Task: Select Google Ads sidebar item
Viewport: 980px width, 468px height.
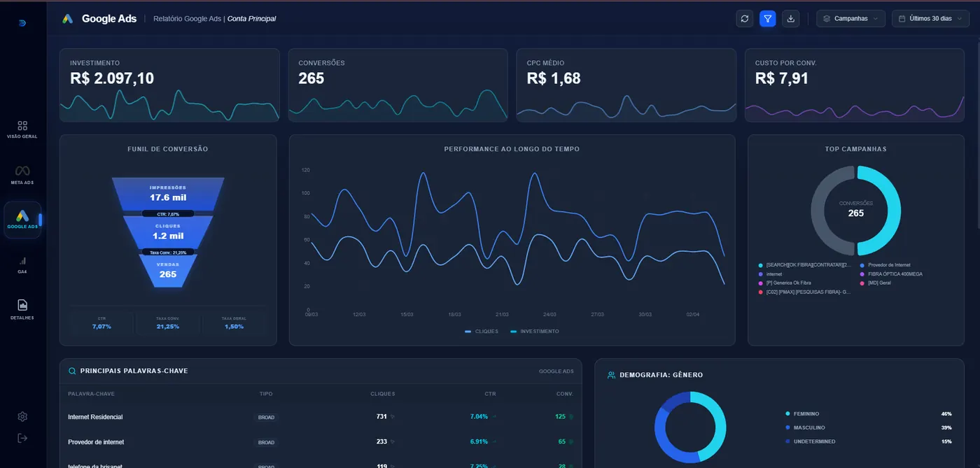Action: [22, 220]
